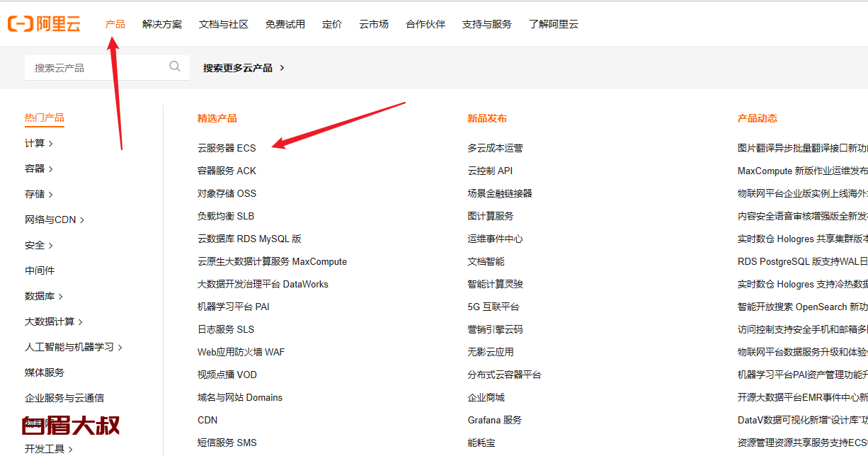The width and height of the screenshot is (868, 456).
Task: Open 云服务器 ECS product
Action: pyautogui.click(x=227, y=148)
